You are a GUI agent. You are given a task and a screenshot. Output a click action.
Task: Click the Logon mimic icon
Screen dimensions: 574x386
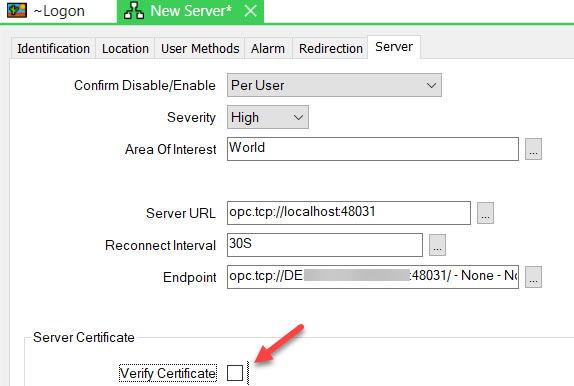point(17,10)
